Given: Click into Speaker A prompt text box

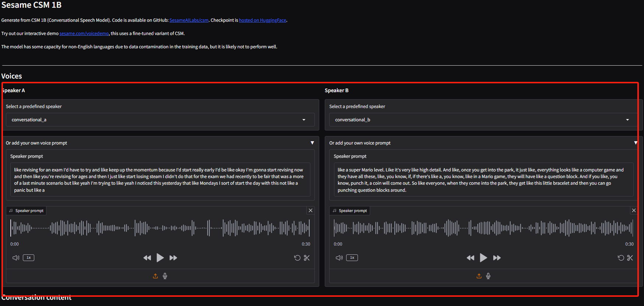Looking at the screenshot, I should [160, 180].
